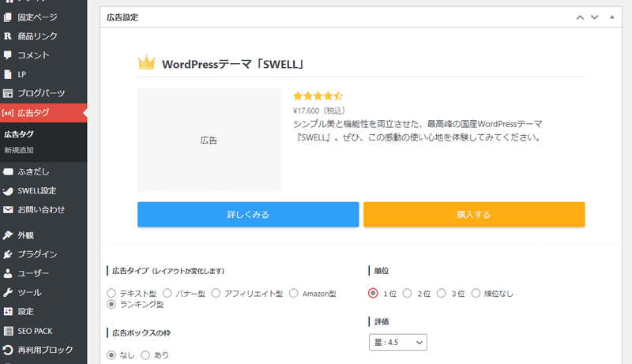Click the お問い合わせ envelope icon
Image resolution: width=632 pixels, height=364 pixels.
coord(8,210)
